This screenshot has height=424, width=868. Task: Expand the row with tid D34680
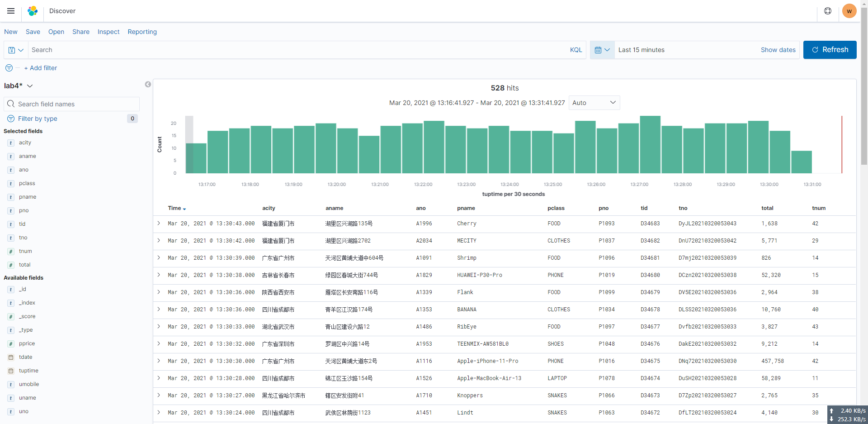[159, 275]
